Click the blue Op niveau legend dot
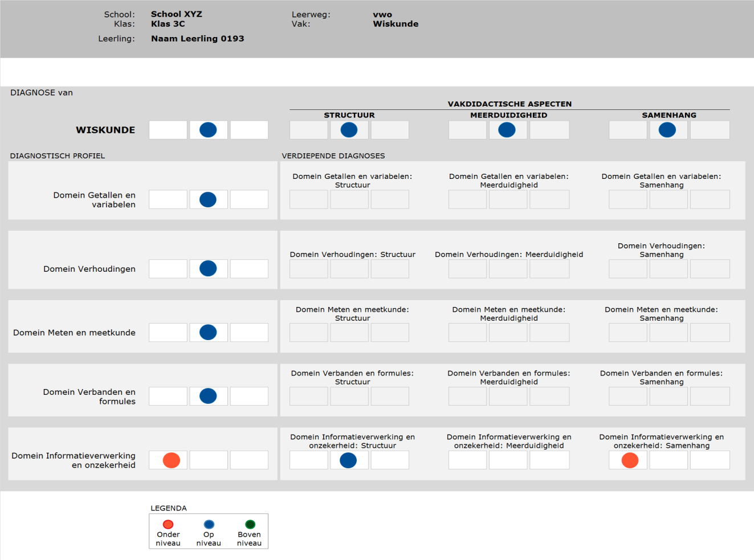 tap(209, 524)
